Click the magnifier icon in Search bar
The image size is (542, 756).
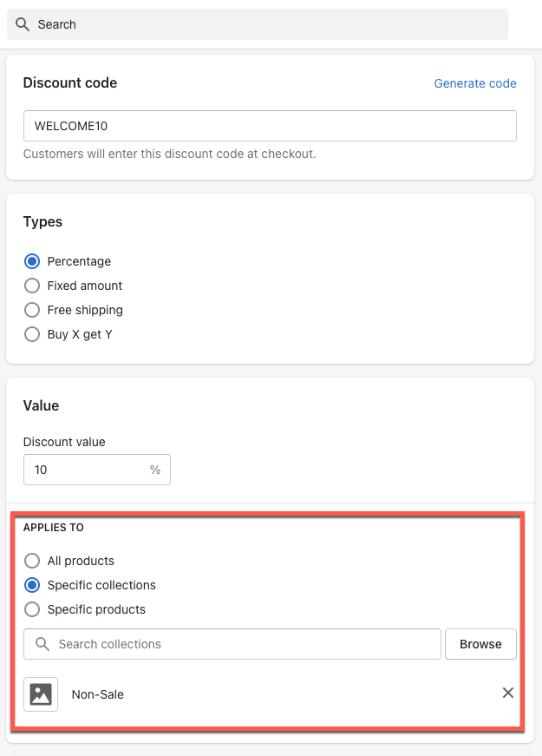tap(23, 24)
